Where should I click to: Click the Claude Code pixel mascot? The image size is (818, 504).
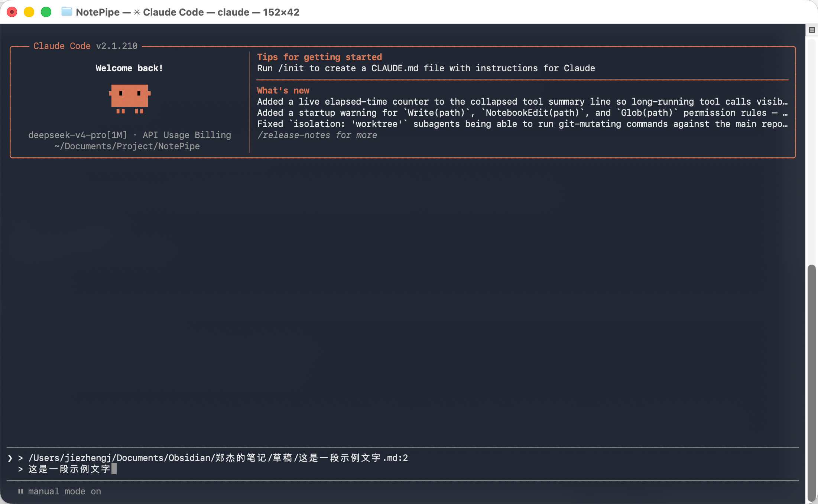(130, 99)
